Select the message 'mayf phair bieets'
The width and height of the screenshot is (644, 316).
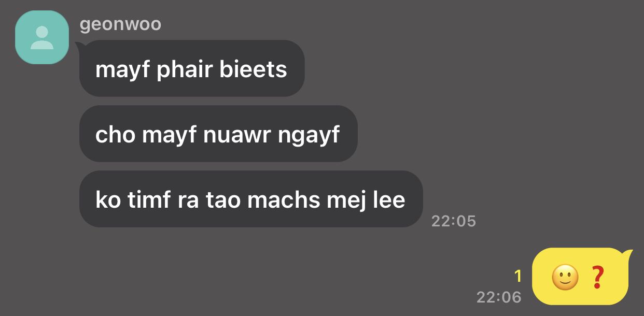(192, 68)
